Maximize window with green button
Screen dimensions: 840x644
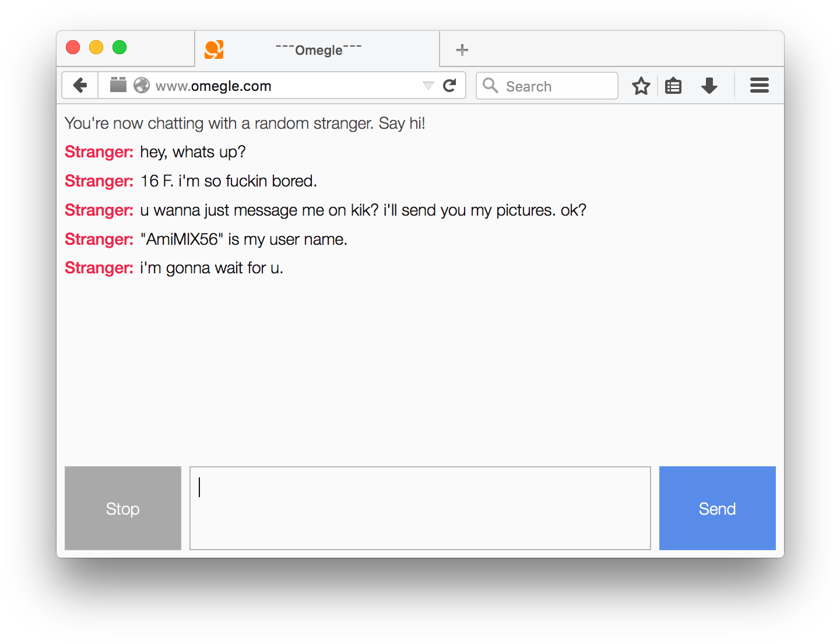coord(120,47)
